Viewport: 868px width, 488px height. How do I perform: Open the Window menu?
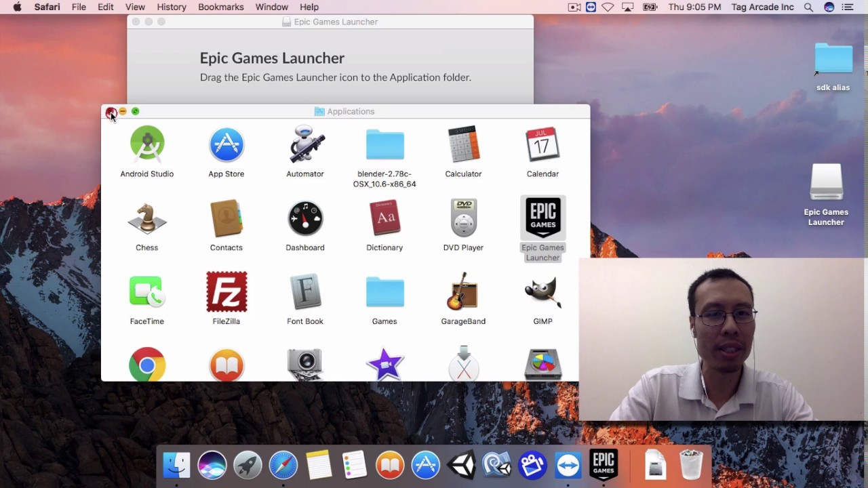272,7
